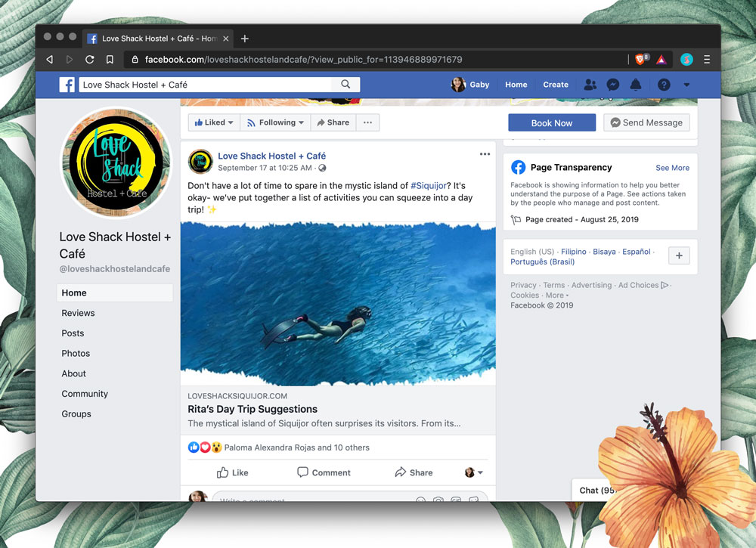Open the About tab
The image size is (756, 548).
click(74, 374)
